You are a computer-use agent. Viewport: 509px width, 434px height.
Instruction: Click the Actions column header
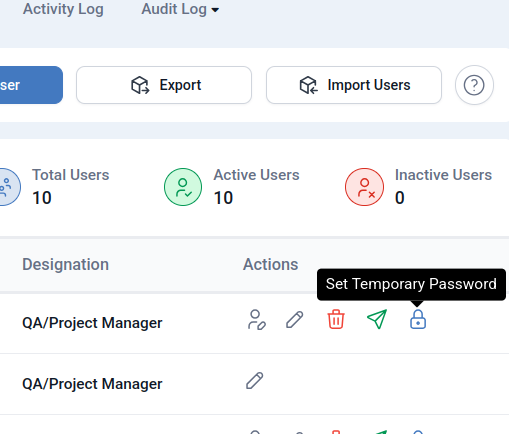[271, 264]
